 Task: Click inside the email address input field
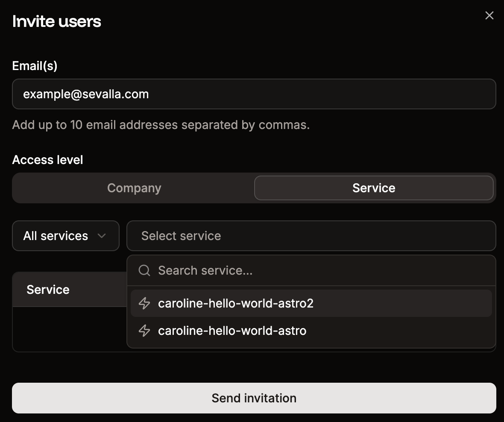click(254, 94)
